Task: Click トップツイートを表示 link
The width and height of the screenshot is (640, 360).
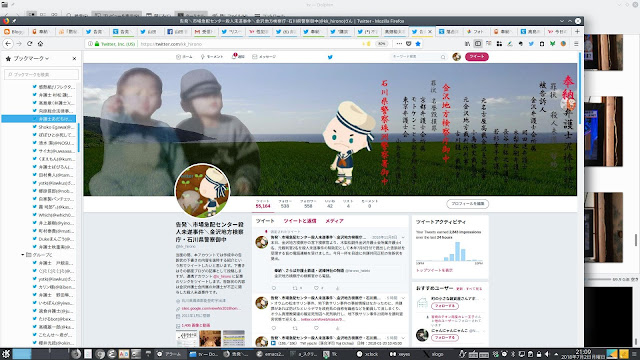Action: point(434,270)
